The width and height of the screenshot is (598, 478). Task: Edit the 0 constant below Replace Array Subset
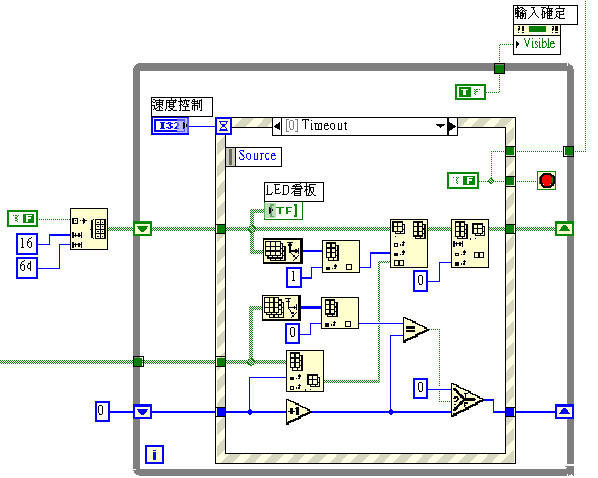pos(420,281)
